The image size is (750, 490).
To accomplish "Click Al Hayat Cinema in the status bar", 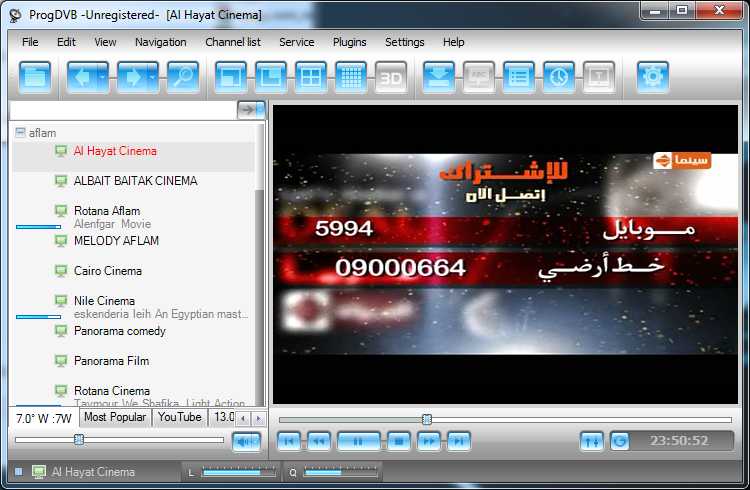I will tap(93, 472).
